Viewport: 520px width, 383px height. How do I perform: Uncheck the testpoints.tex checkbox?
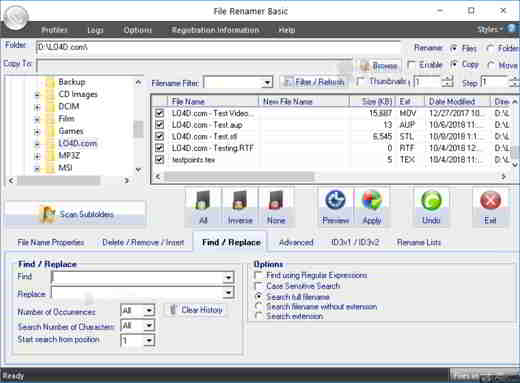click(159, 160)
